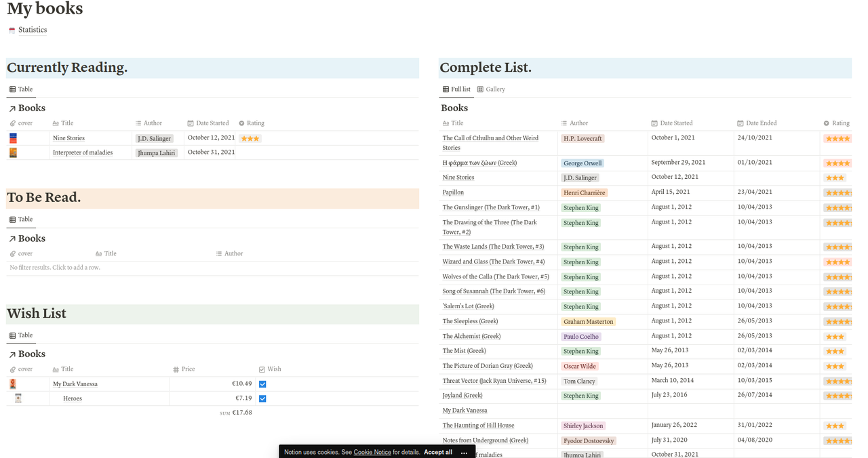Screen dimensions: 868x458
Task: Open the Cookie Notice link
Action: pos(372,452)
